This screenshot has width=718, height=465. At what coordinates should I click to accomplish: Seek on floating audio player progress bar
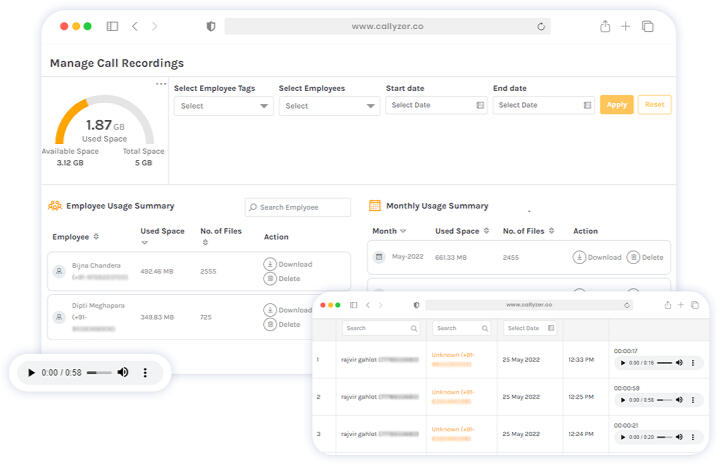coord(98,372)
